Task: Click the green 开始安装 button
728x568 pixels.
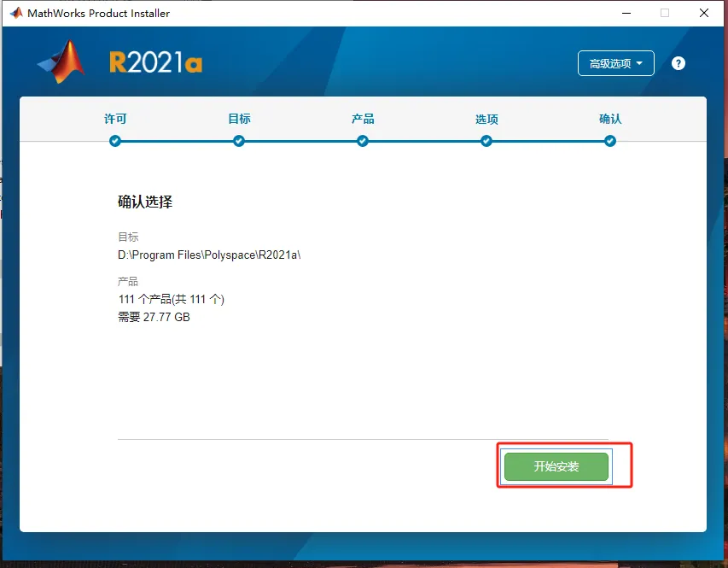Action: (x=556, y=466)
